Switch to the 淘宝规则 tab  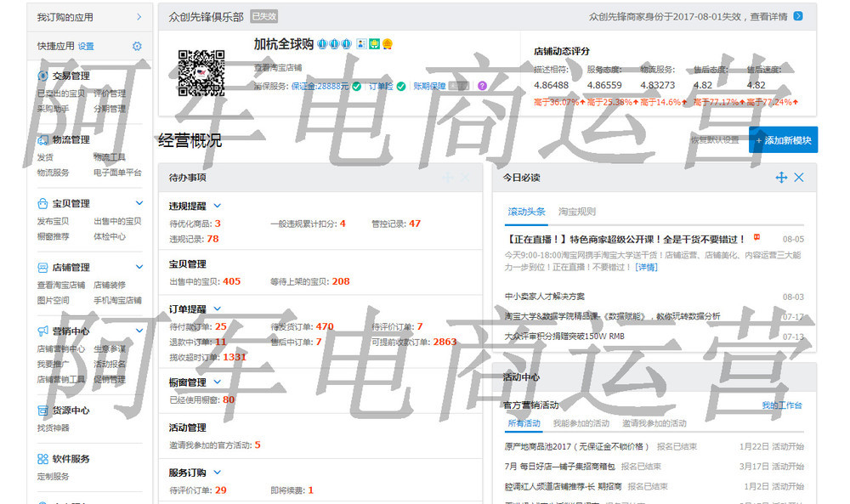coord(577,212)
